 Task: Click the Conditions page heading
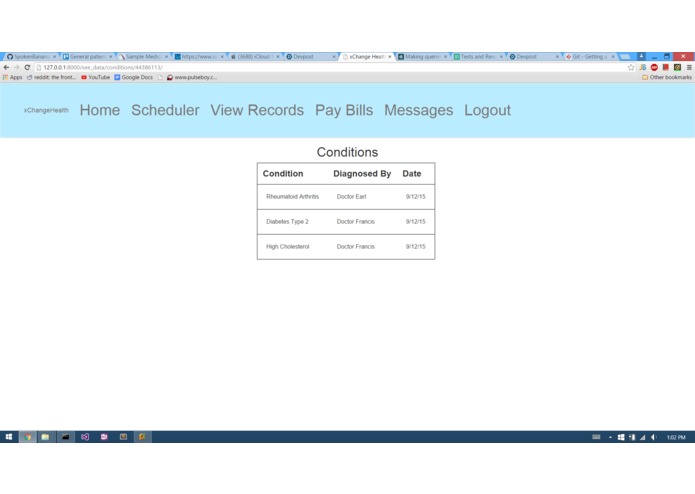[348, 152]
